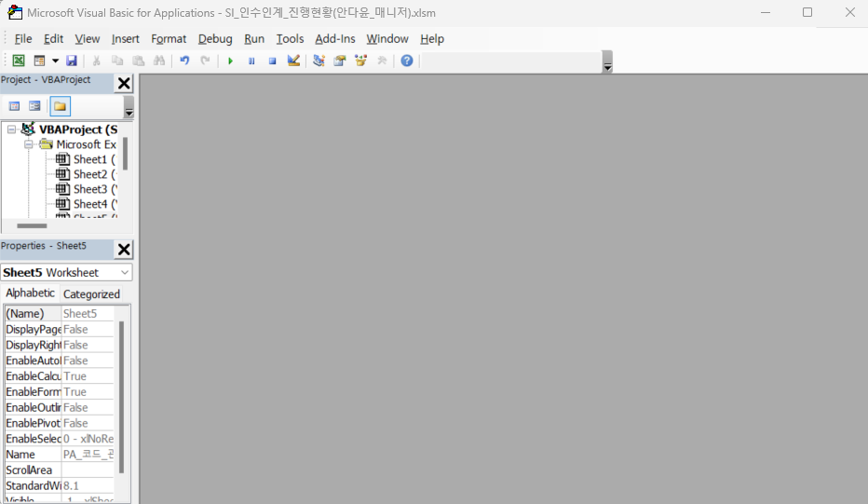Click Project tree horizontal scrollbar thumb
Screen dimensions: 868x504
(x=32, y=225)
